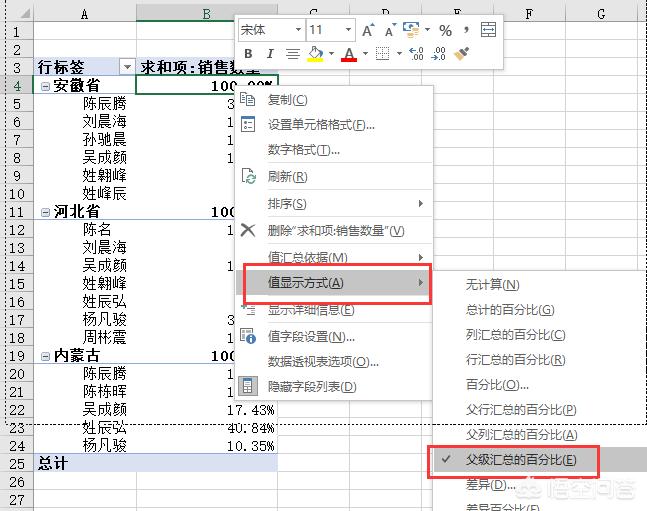647x511 pixels.
Task: Select 显示详细信息(E) entry
Action: click(334, 310)
